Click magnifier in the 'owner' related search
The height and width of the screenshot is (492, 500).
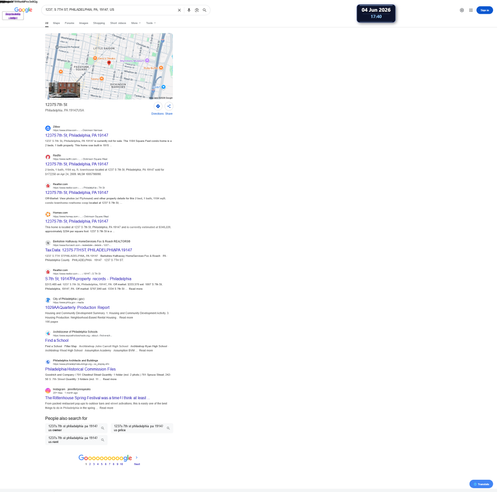point(103,429)
